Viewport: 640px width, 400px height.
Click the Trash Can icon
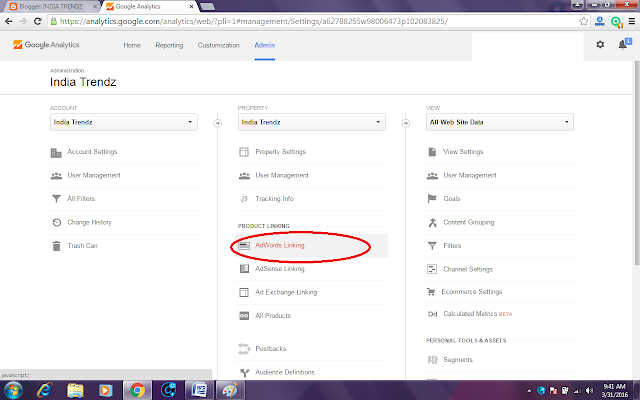[56, 246]
